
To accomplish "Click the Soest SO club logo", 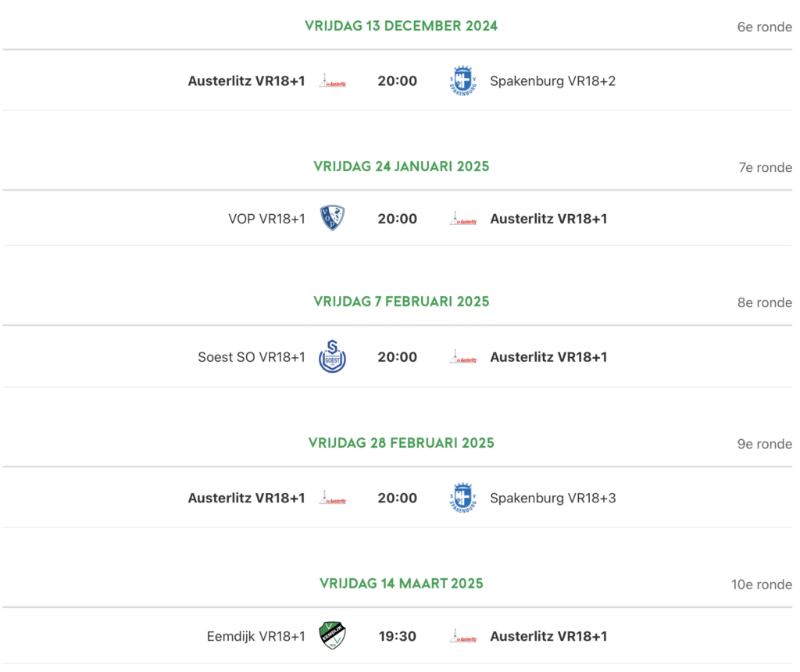I will [332, 357].
